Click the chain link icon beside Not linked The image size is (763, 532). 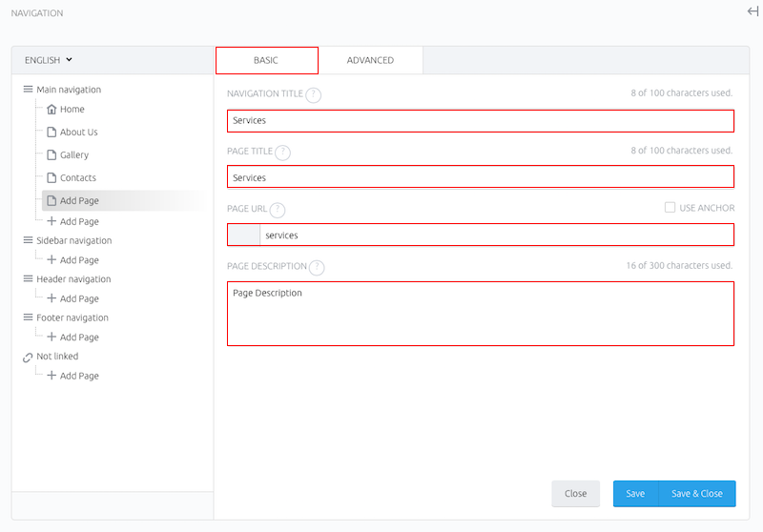click(x=28, y=358)
